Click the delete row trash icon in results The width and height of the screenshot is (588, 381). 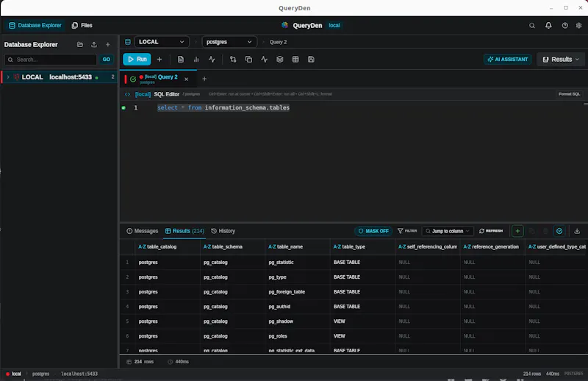coord(545,231)
